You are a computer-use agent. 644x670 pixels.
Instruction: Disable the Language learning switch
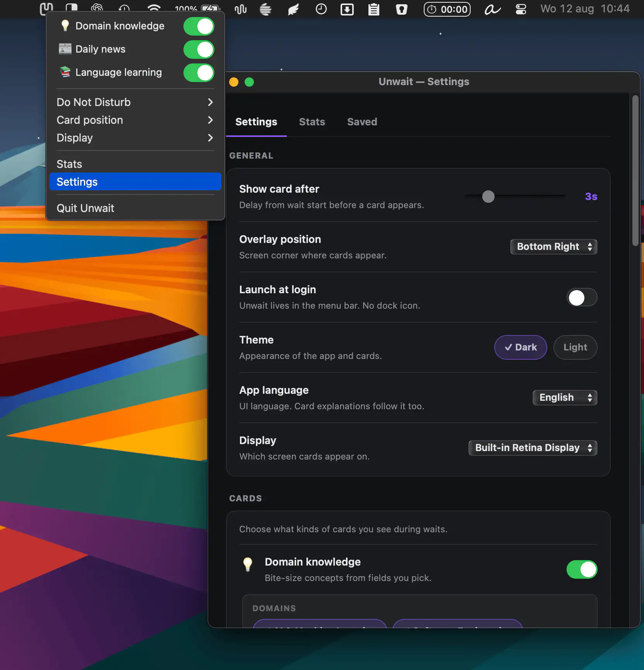pyautogui.click(x=199, y=73)
